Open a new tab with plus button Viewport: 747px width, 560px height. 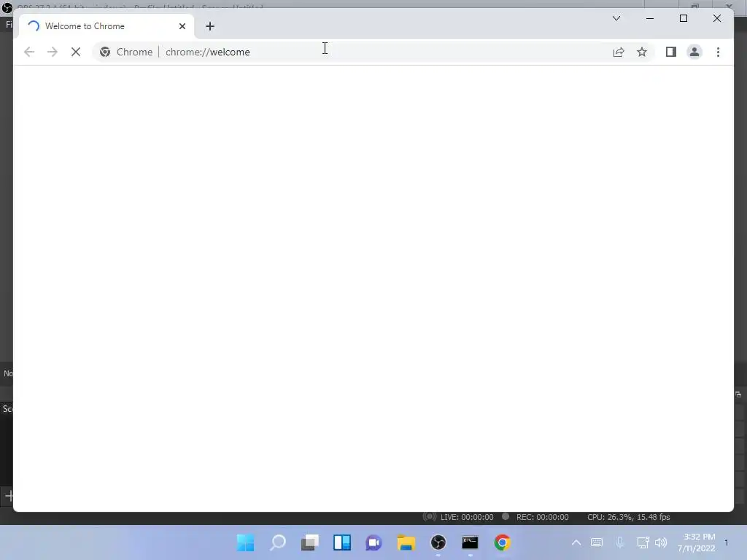210,26
